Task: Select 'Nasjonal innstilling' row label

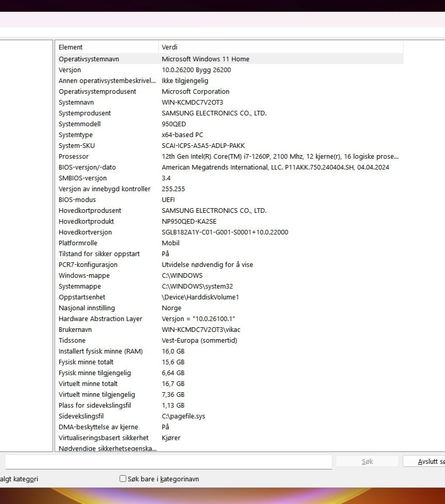Action: [87, 308]
